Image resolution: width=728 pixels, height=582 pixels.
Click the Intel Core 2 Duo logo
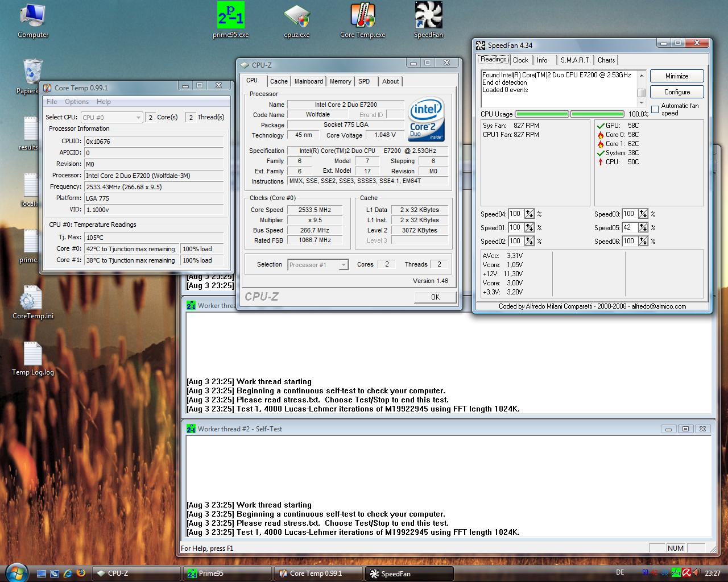pos(426,120)
